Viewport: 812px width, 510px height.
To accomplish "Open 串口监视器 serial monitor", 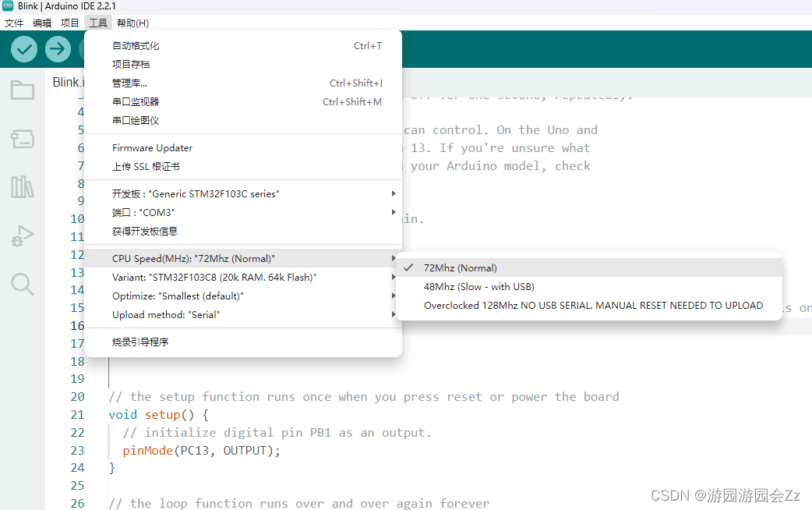I will click(x=243, y=101).
